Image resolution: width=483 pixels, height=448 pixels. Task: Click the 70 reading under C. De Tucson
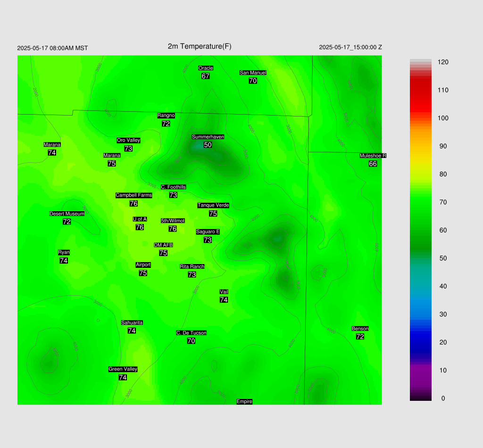click(191, 341)
